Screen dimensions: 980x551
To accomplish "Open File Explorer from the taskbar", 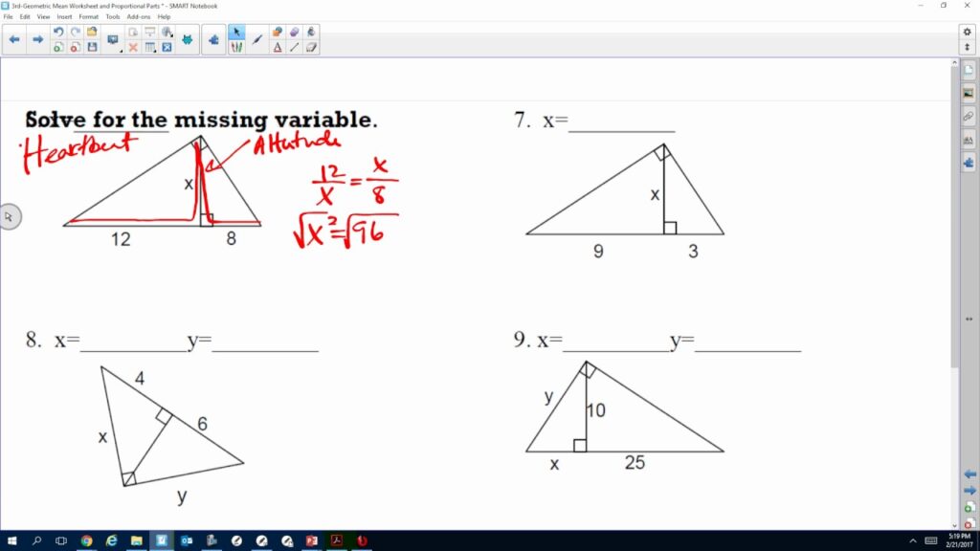I will [x=136, y=540].
